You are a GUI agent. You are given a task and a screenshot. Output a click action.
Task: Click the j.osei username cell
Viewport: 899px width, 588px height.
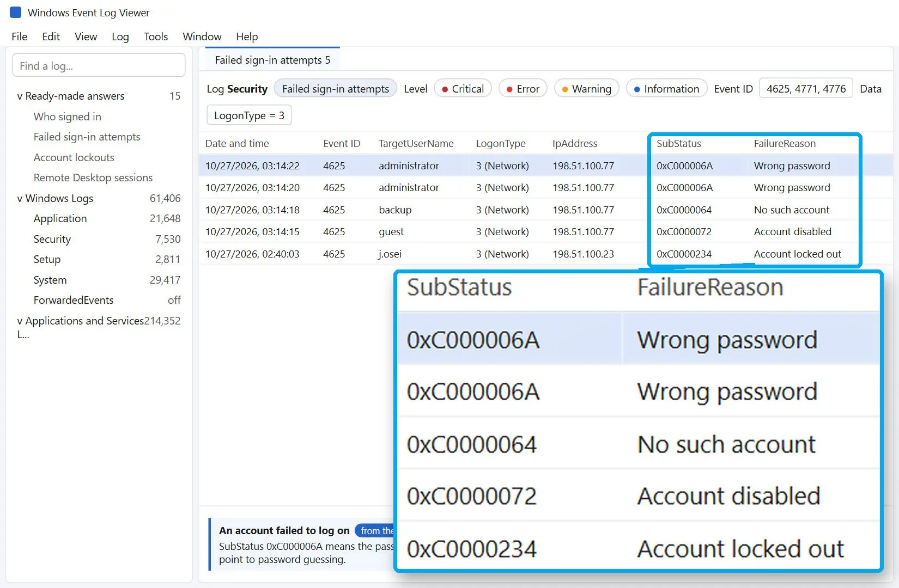(390, 254)
